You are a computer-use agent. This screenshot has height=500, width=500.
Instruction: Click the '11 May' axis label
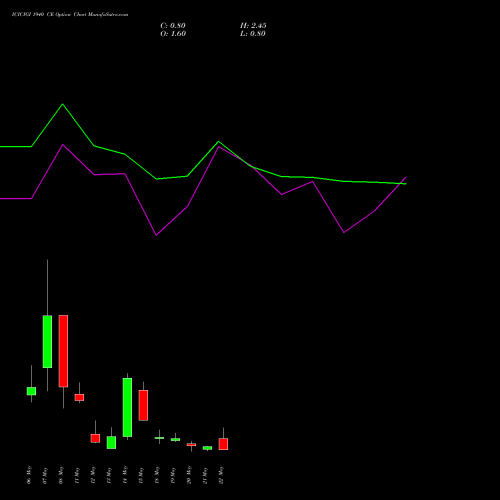coord(77,475)
